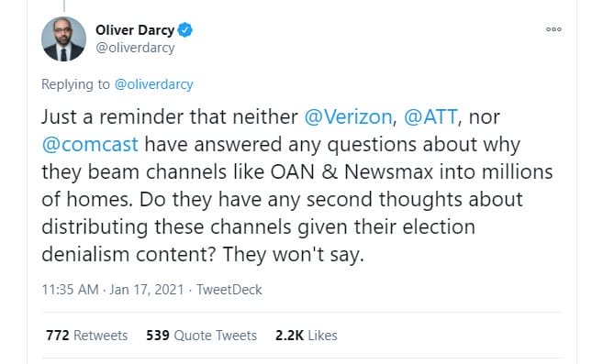Click the Jan 17, 2021 date
The width and height of the screenshot is (592, 364).
coord(147,290)
